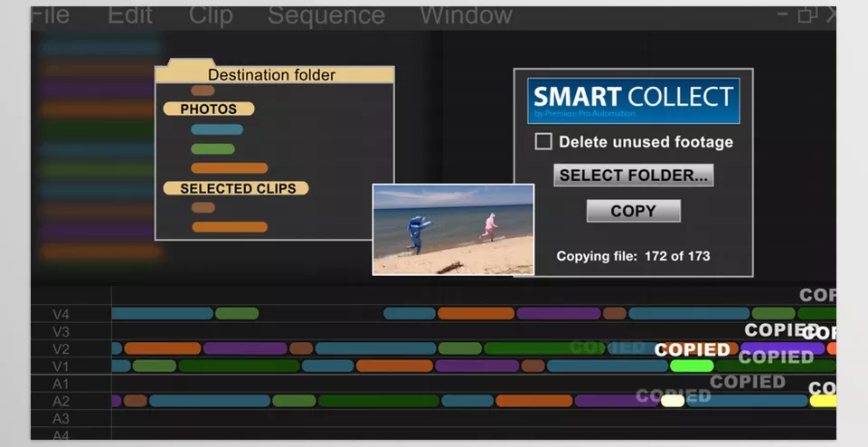Select the blue file under PHOTOS
Viewport: 868px width, 447px height.
(217, 129)
